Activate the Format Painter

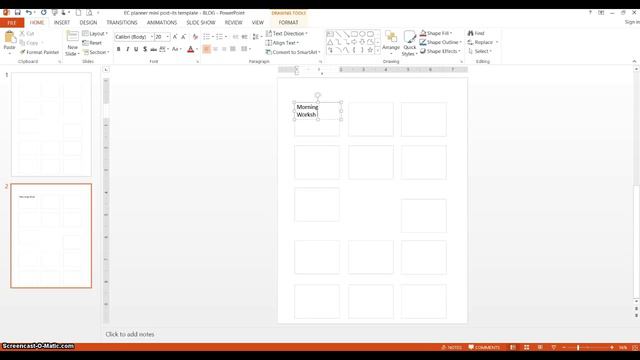click(39, 52)
